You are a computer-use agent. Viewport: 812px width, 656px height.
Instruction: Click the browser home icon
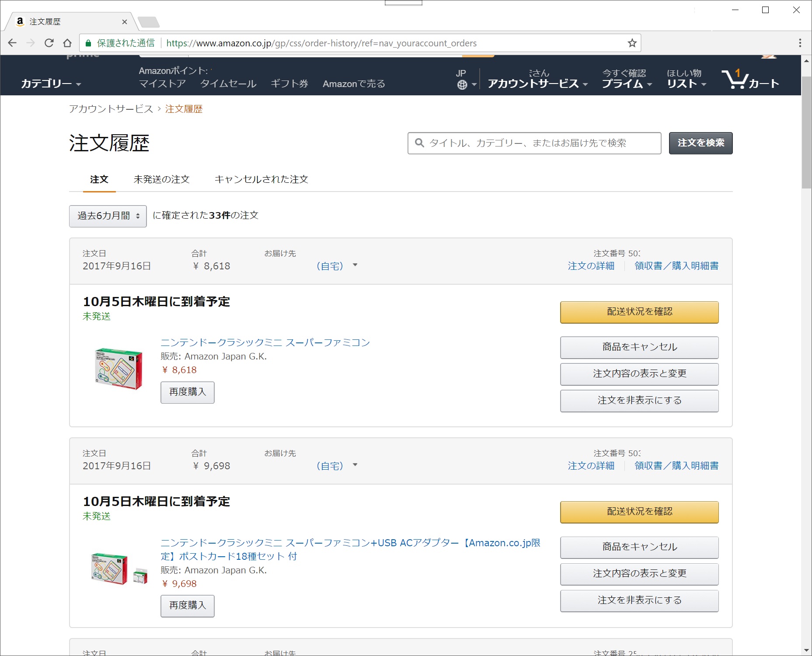[x=67, y=43]
